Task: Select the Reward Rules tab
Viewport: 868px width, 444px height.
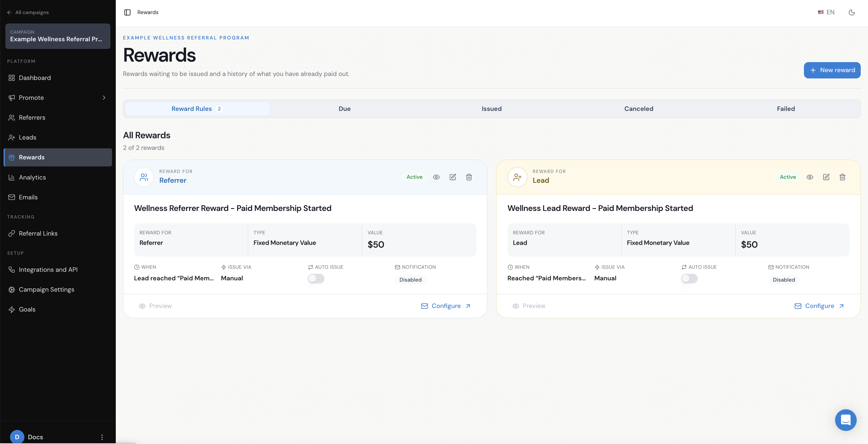Action: point(197,109)
